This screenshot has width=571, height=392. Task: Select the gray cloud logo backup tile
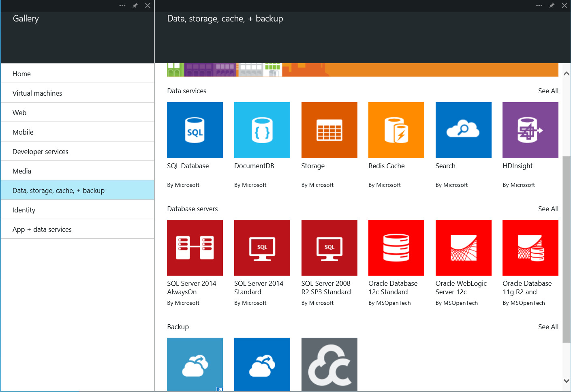pos(329,364)
